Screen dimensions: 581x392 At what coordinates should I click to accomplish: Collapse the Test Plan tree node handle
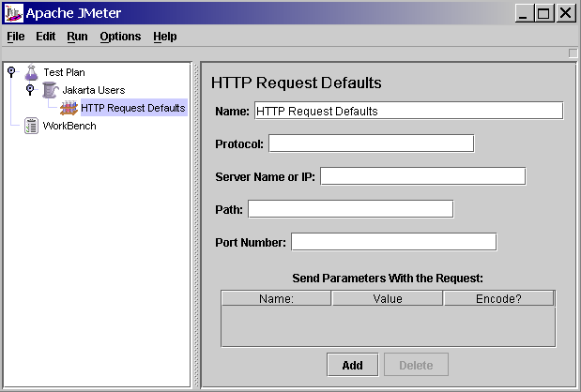pyautogui.click(x=11, y=70)
